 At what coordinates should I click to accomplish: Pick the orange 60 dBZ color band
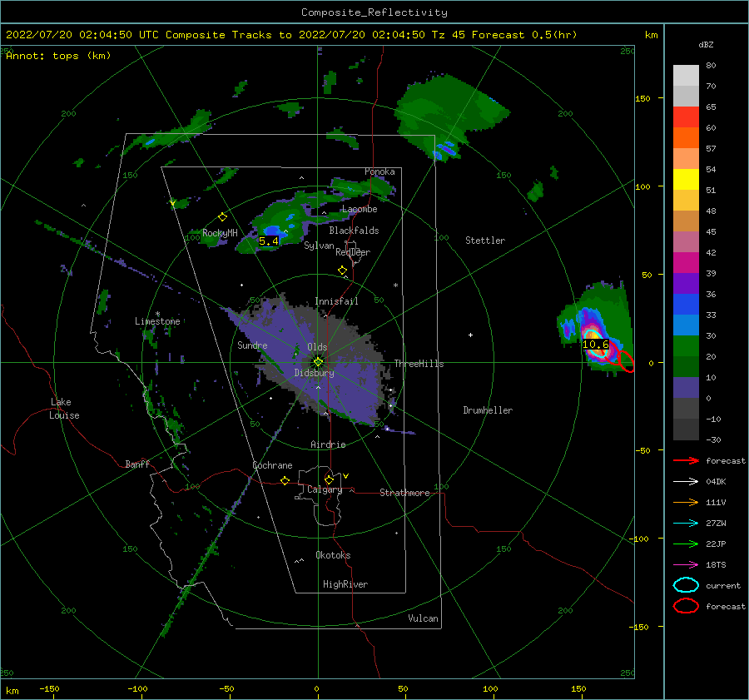point(686,137)
